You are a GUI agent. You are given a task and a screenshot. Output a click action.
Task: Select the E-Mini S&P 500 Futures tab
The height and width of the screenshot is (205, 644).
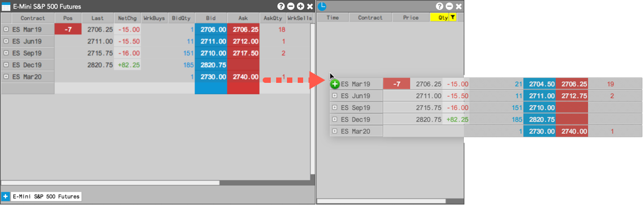(x=46, y=197)
